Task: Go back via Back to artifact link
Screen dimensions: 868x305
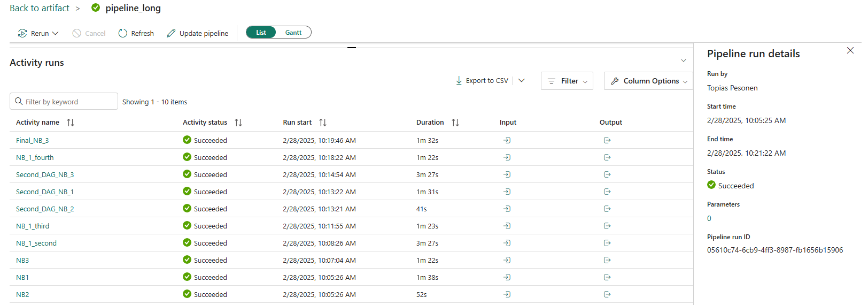Action: [x=40, y=8]
